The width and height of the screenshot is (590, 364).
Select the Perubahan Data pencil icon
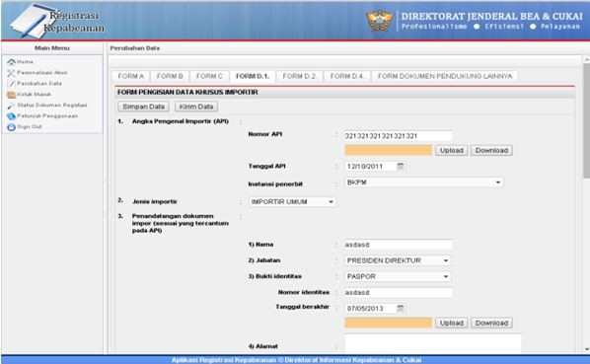pos(11,84)
